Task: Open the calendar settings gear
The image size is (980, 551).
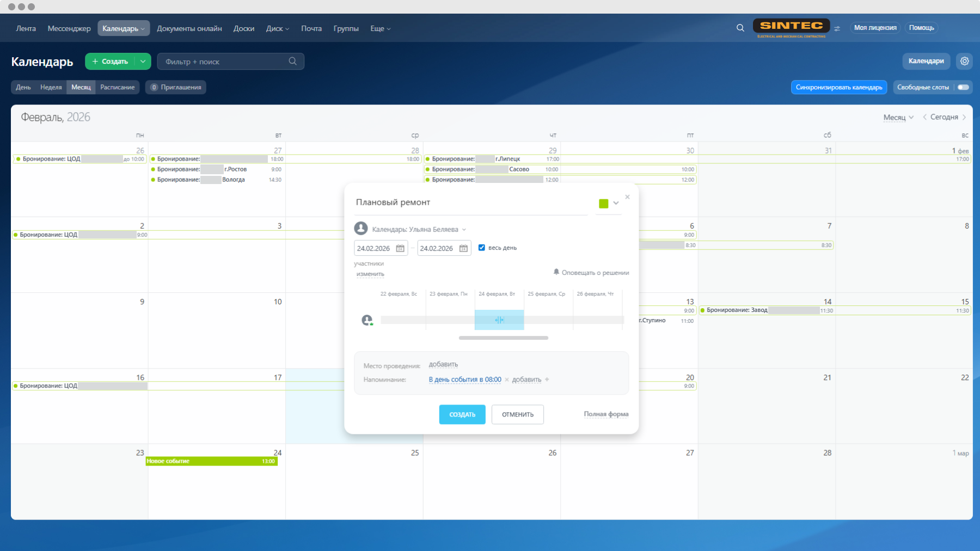Action: [964, 61]
